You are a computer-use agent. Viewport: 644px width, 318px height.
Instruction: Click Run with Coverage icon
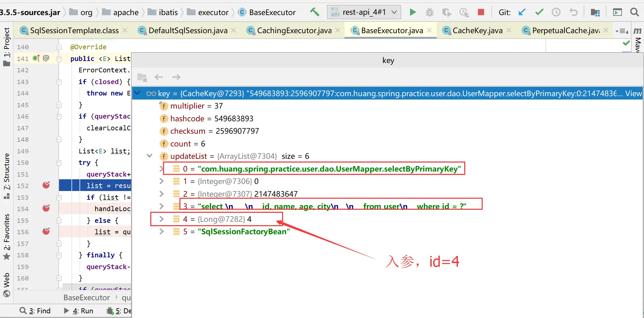[x=446, y=12]
